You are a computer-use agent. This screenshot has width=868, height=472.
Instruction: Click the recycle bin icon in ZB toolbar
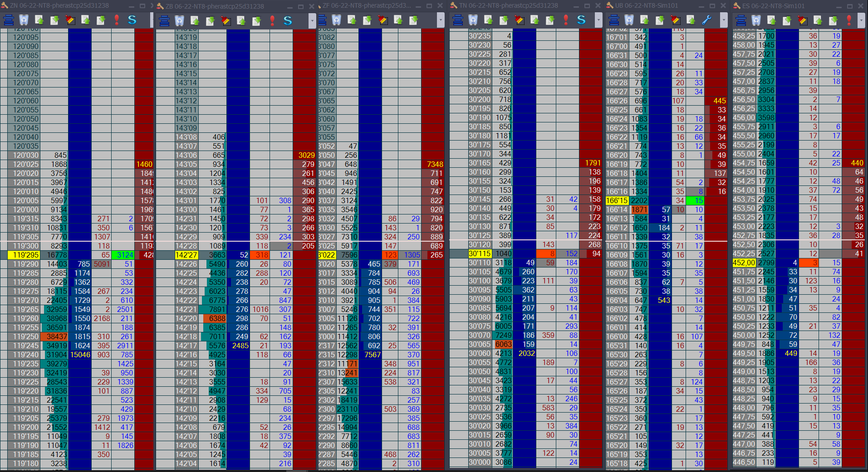[180, 21]
